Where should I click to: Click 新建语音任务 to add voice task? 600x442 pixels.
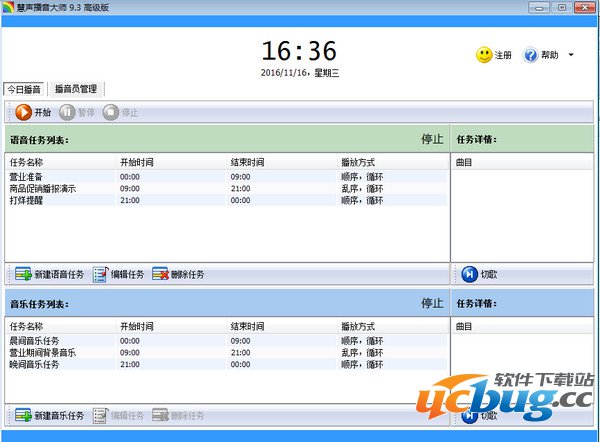click(x=50, y=274)
